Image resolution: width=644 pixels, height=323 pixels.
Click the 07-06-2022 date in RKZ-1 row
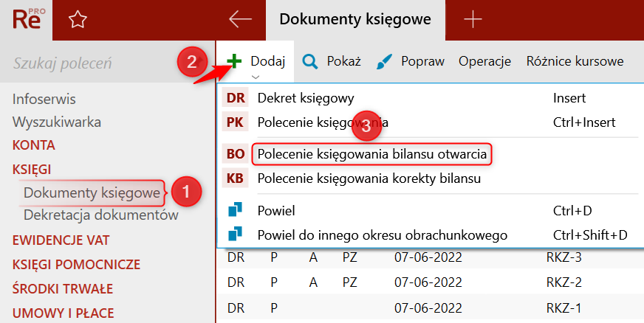coord(428,308)
